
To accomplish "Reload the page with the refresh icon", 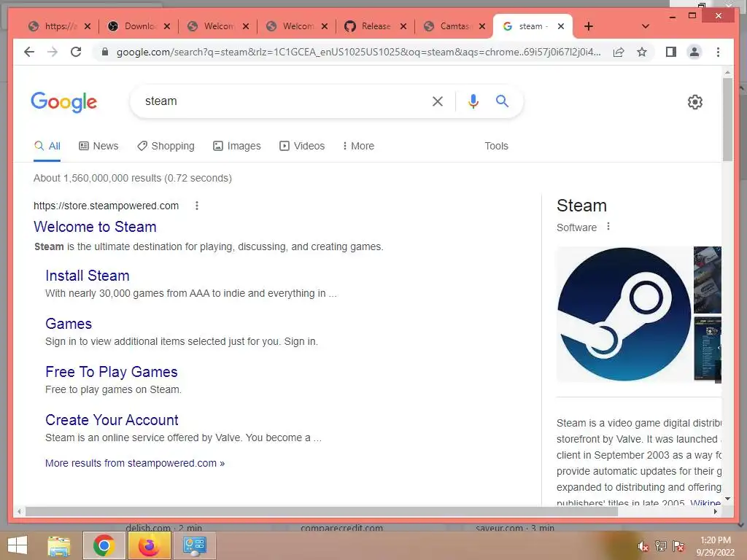I will tap(76, 52).
